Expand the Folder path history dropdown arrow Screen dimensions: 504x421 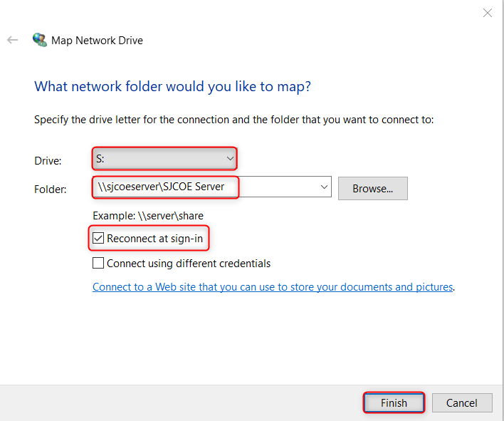pos(325,187)
